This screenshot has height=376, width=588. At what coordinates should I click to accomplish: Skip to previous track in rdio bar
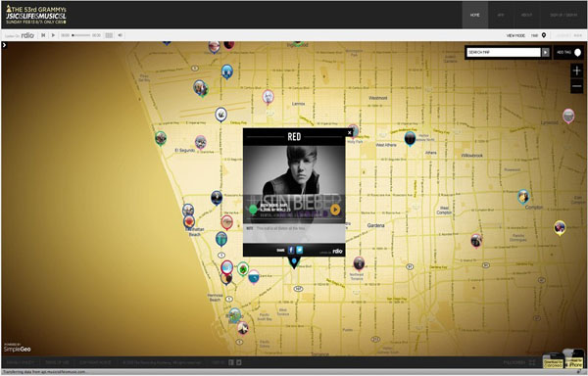43,35
